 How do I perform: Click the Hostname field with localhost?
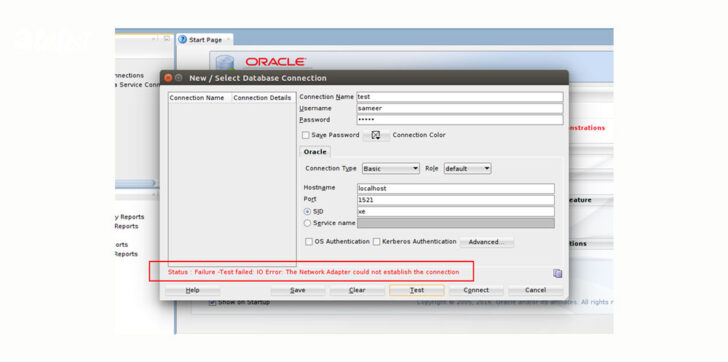(455, 188)
